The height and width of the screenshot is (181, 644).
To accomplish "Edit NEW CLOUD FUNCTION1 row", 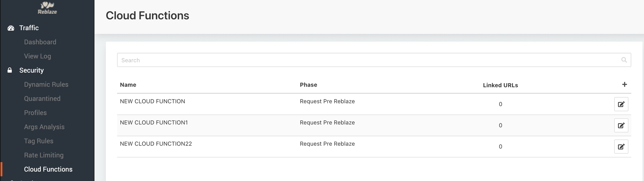I will click(x=621, y=125).
